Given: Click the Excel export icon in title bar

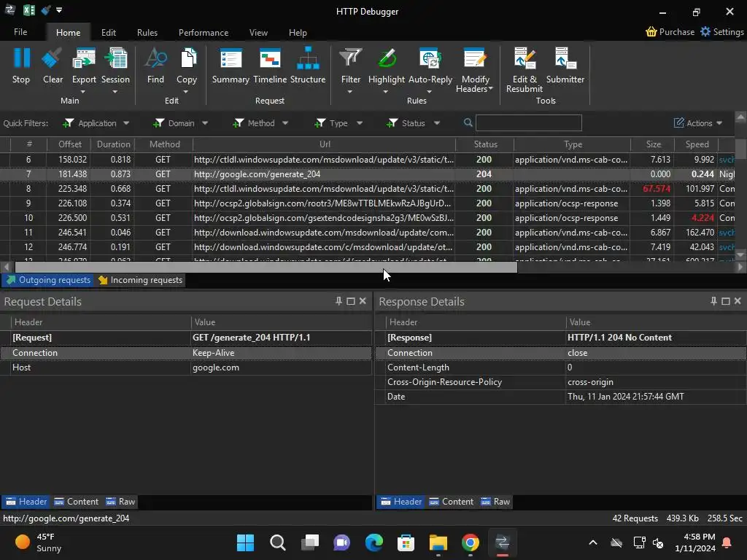Looking at the screenshot, I should [x=29, y=10].
